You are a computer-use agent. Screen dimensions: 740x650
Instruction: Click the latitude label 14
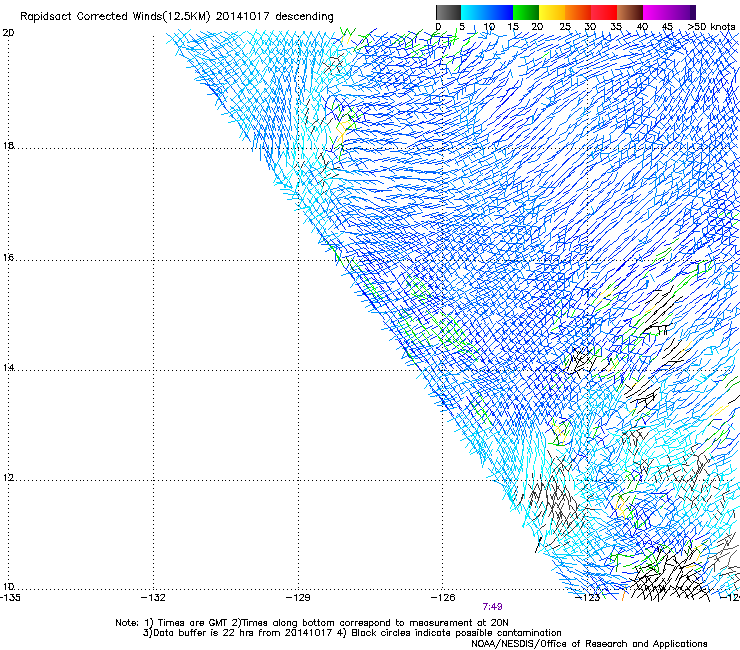pyautogui.click(x=8, y=367)
